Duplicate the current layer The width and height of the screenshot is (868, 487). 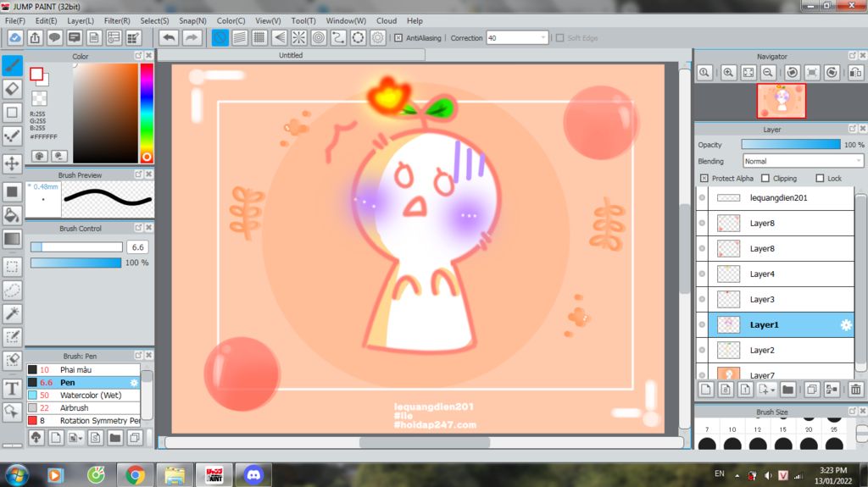811,390
